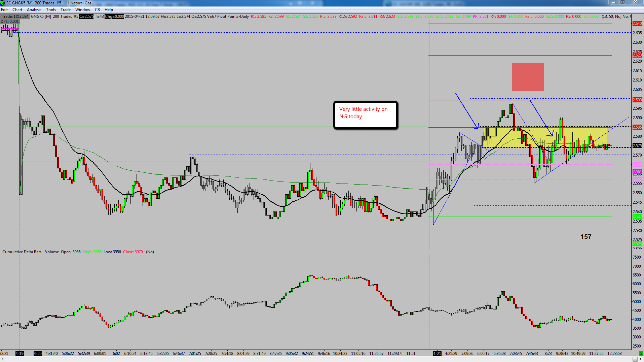Click the 12:23:53 time label
The image size is (644, 362).
tap(615, 354)
